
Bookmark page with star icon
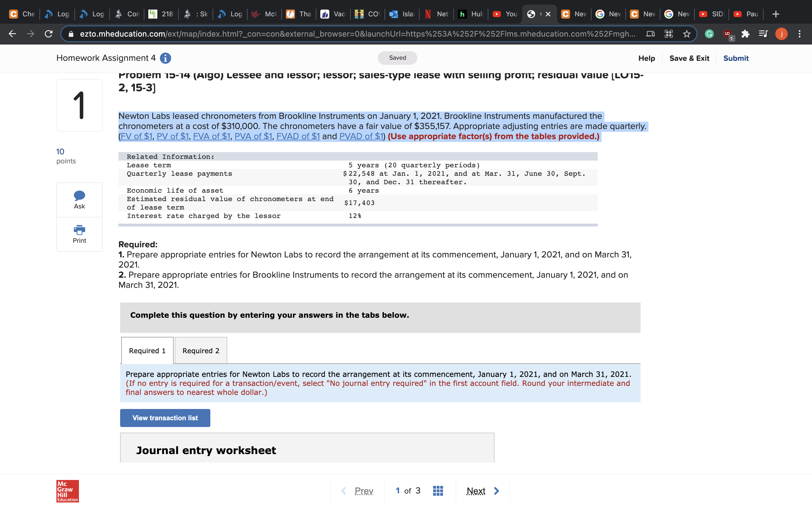pos(687,34)
